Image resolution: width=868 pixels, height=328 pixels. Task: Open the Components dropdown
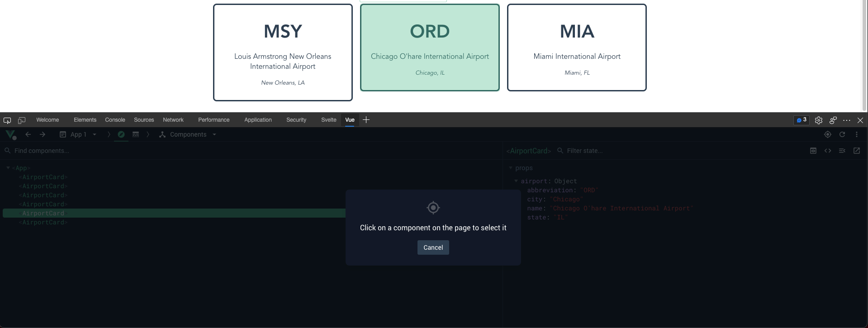tap(188, 134)
